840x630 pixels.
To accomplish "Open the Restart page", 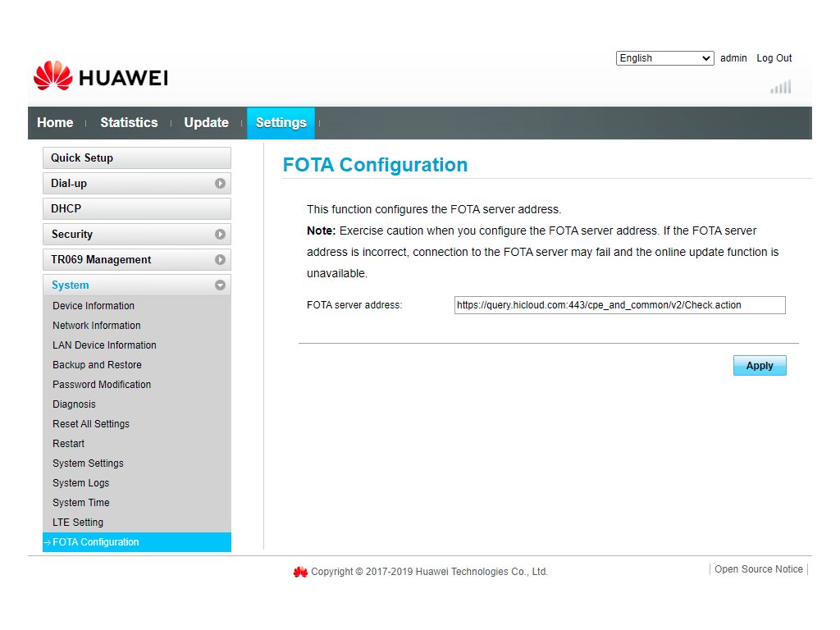I will coord(69,444).
